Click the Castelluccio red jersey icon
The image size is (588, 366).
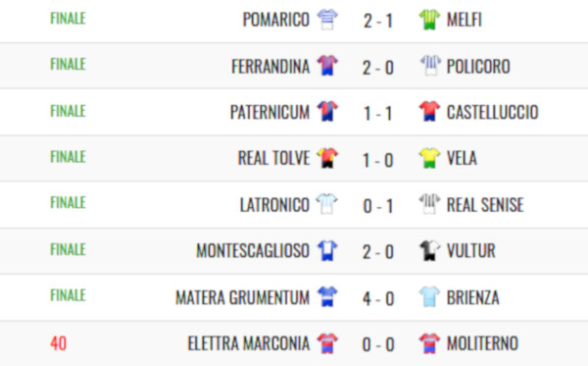[x=429, y=112]
